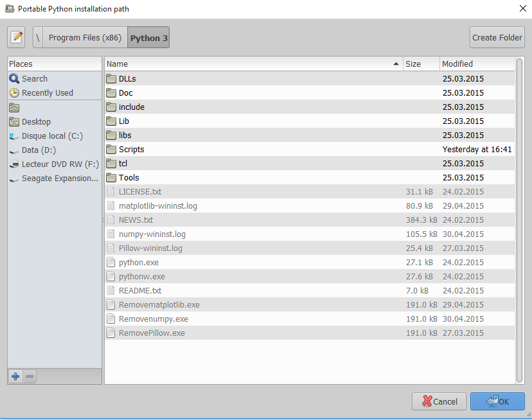
Task: Remove bookmark with the minus icon
Action: (x=30, y=376)
